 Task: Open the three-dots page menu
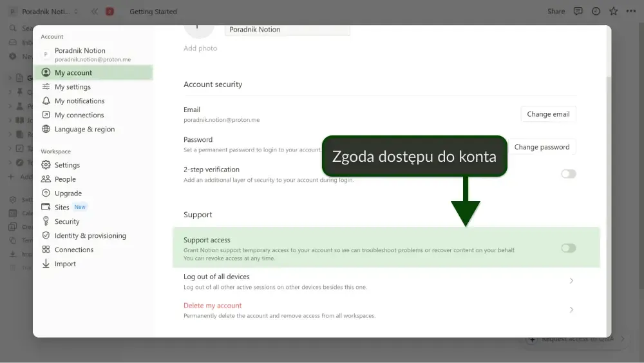tap(631, 12)
